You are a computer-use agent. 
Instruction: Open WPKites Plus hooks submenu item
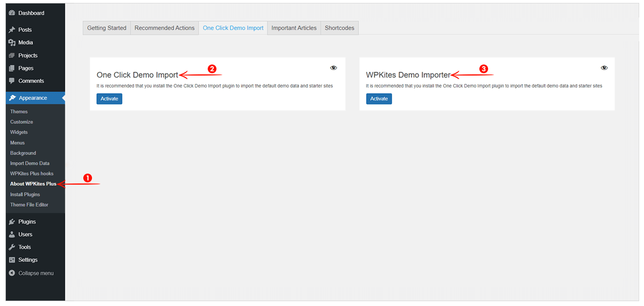tap(32, 174)
